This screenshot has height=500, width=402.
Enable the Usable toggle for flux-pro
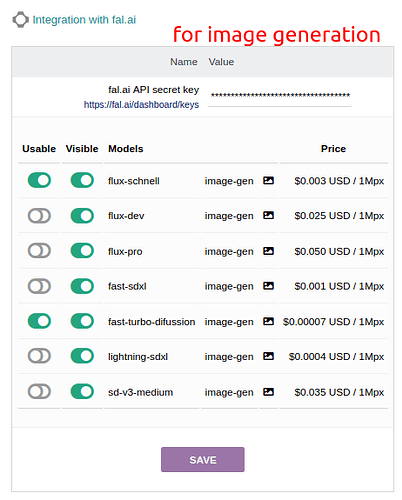point(39,251)
